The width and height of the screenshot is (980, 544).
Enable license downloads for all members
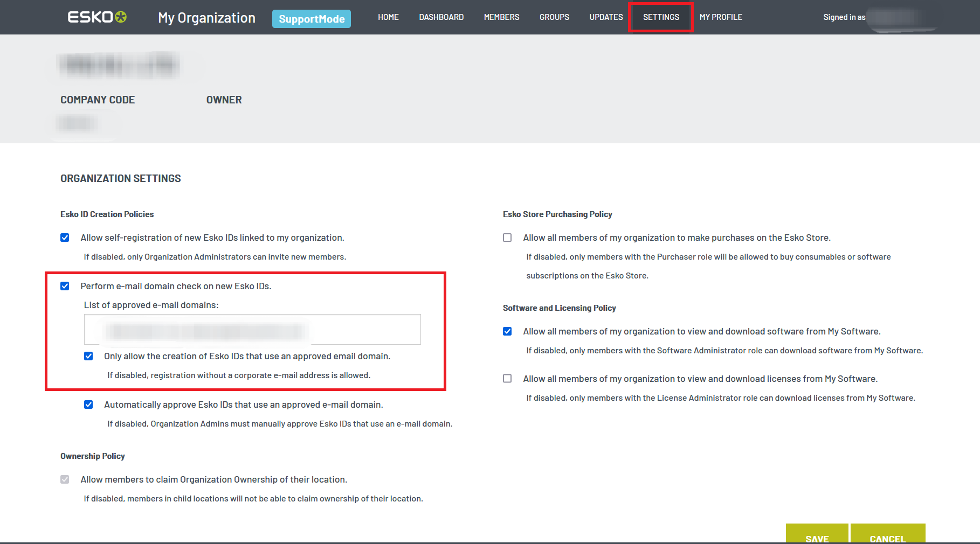507,379
